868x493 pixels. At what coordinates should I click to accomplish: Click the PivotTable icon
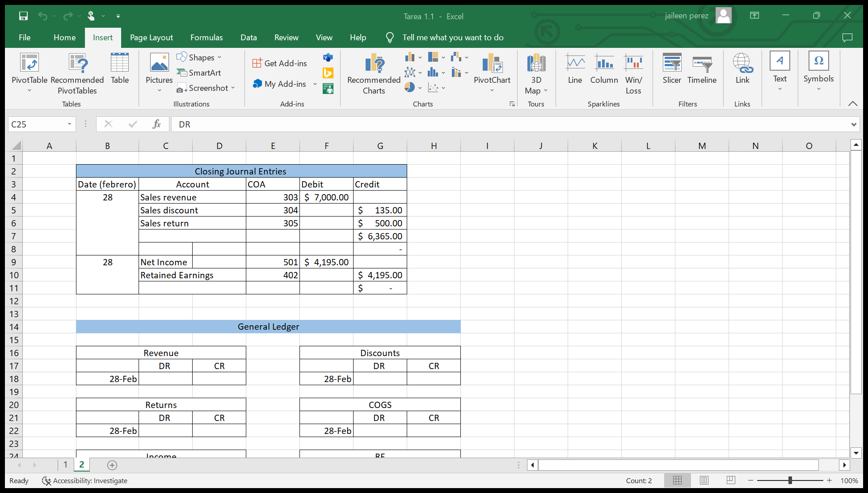pyautogui.click(x=29, y=63)
